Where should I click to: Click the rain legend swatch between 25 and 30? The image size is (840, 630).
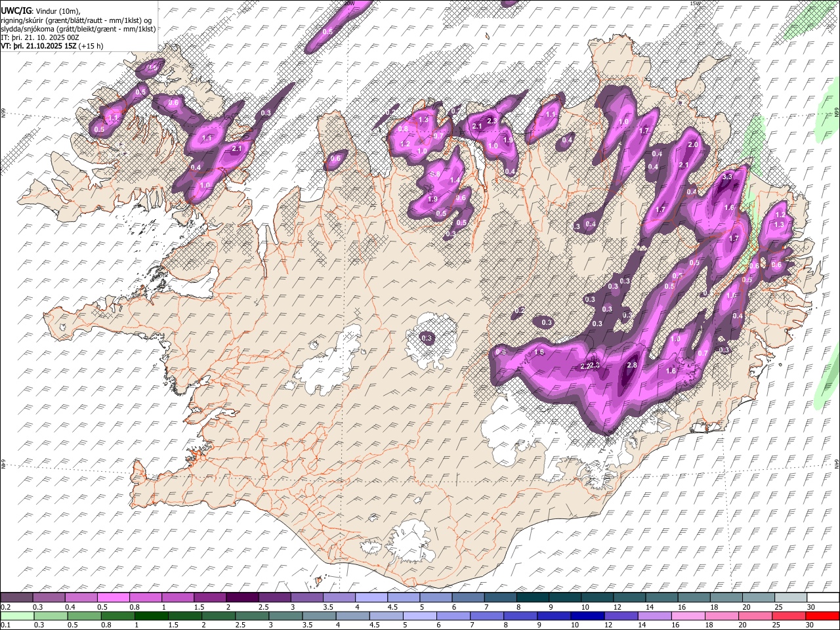tap(789, 616)
